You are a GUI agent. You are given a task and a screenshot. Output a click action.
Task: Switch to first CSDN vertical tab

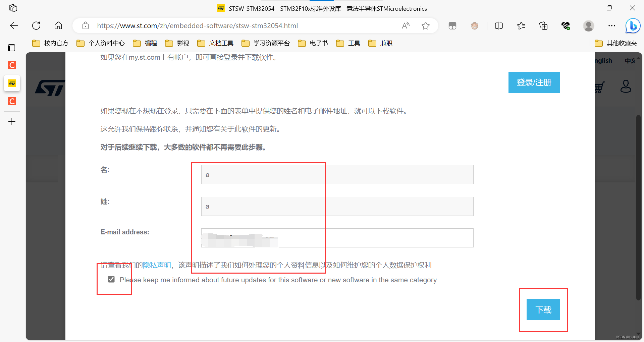point(12,65)
